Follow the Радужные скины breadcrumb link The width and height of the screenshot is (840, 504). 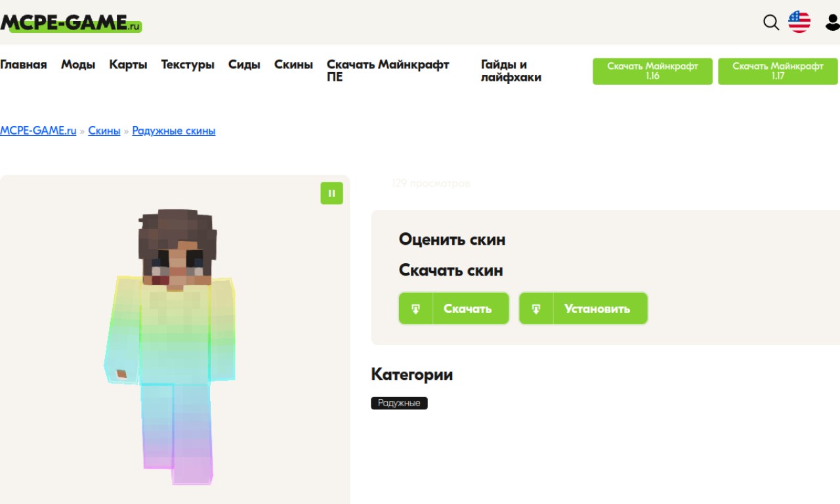tap(174, 131)
